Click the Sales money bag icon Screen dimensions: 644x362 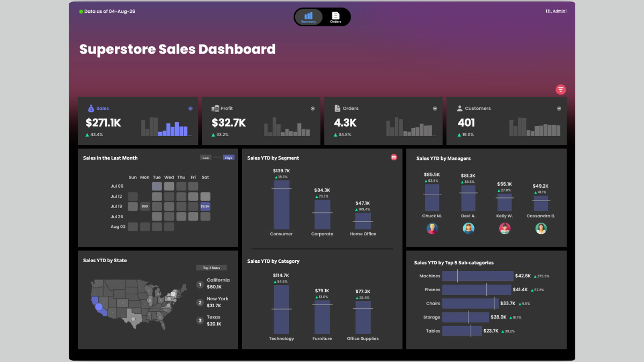(91, 108)
